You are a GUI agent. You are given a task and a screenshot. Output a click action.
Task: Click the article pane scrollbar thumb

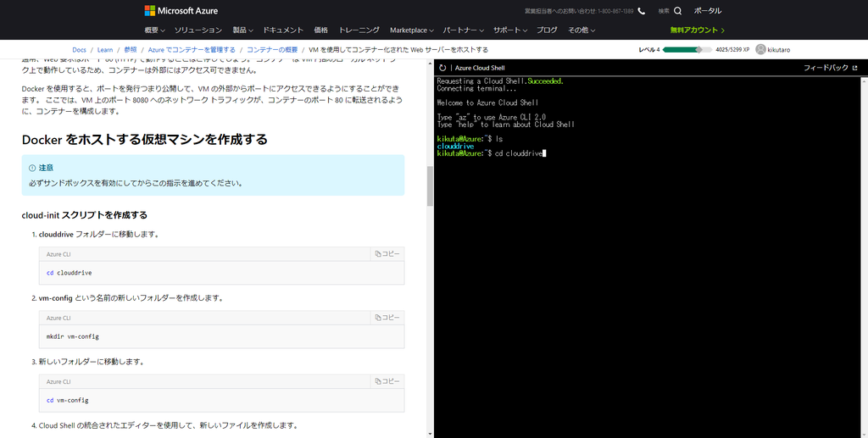[430, 186]
